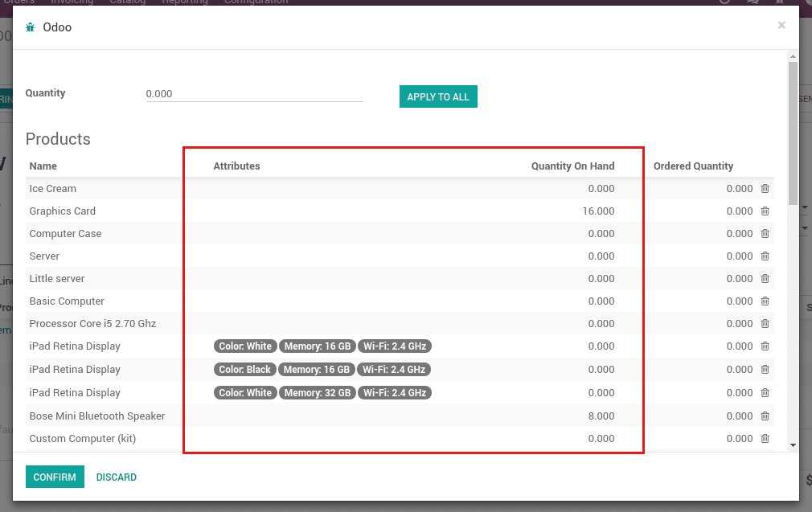Click Wi-Fi: 2.4 GHz tag in Memory: 32 GB row
This screenshot has height=512, width=812.
click(x=395, y=392)
